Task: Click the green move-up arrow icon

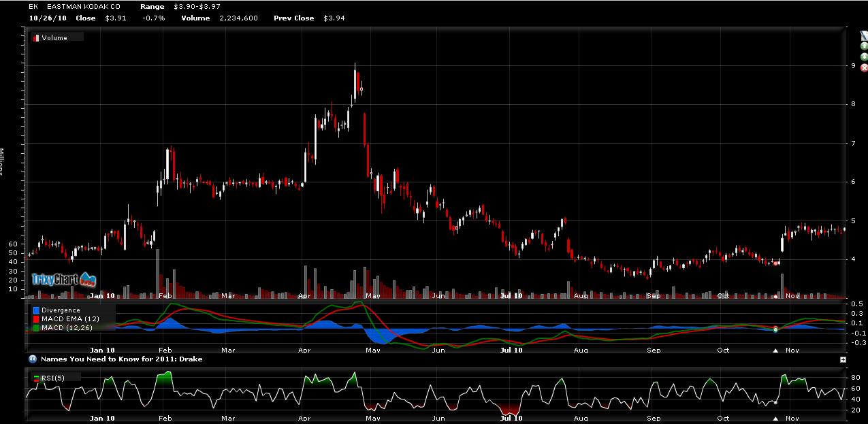Action: point(865,46)
